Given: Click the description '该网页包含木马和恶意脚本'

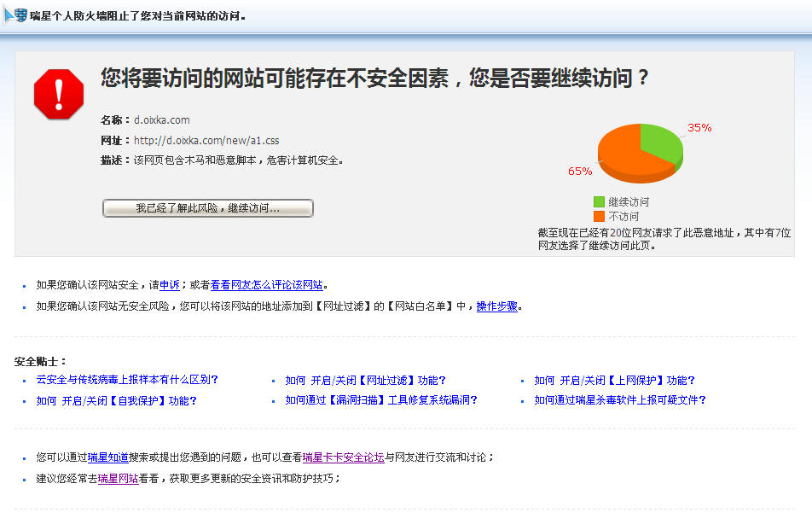Looking at the screenshot, I should pyautogui.click(x=194, y=160).
